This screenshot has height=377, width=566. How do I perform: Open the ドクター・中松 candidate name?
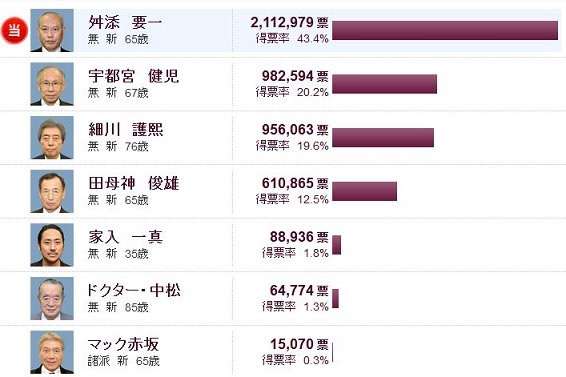(x=134, y=290)
